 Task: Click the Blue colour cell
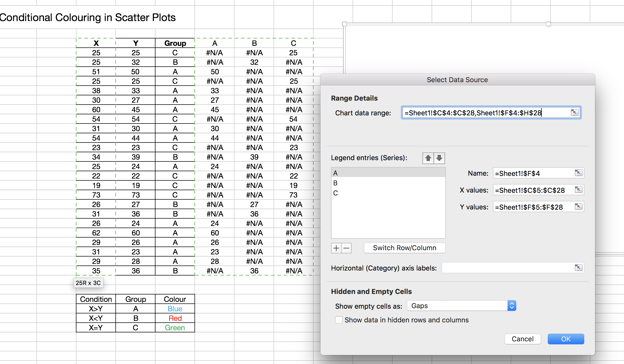[x=175, y=309]
